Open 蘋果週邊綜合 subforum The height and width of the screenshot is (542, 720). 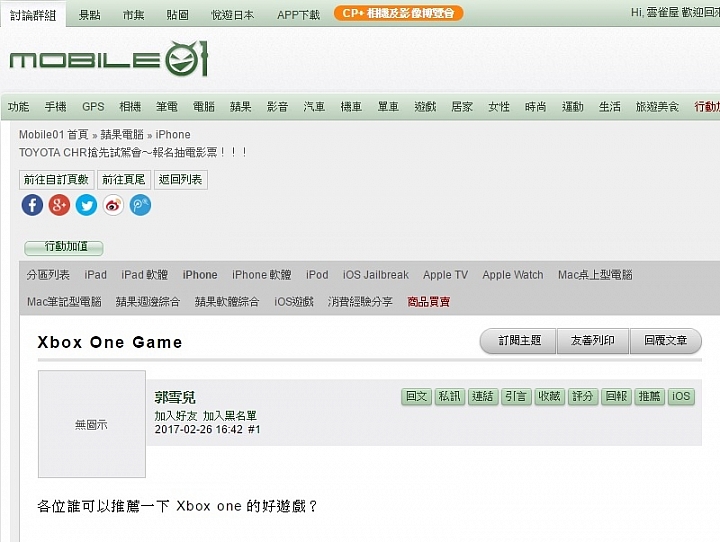[148, 302]
